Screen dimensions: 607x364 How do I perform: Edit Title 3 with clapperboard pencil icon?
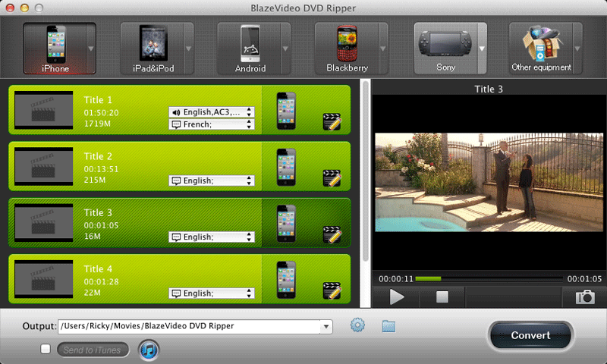[332, 234]
